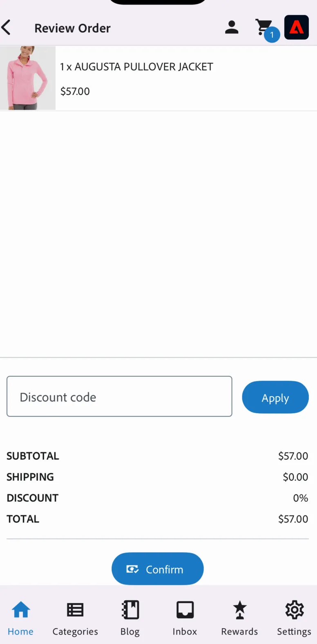Tap the Review Order title

click(72, 28)
